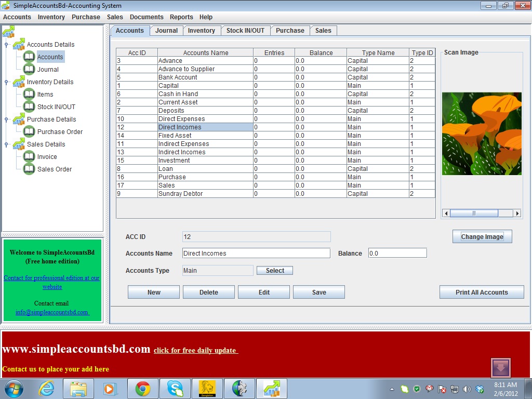Open the Reports menu
The image size is (532, 399).
pos(181,17)
